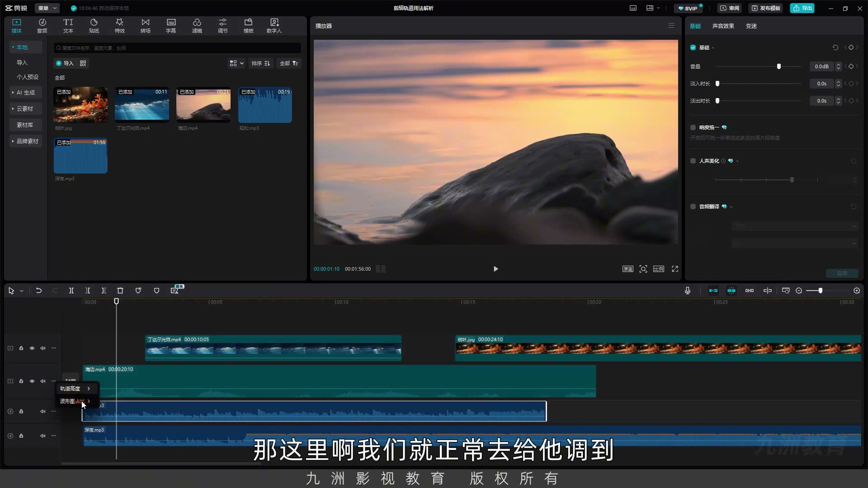Select the 媒体 media tab
The height and width of the screenshot is (488, 868).
tap(17, 26)
